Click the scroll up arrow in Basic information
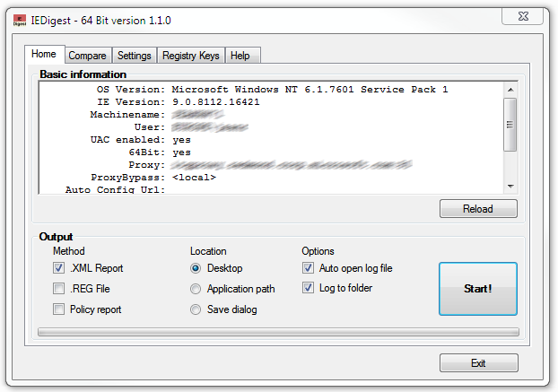 (x=510, y=90)
